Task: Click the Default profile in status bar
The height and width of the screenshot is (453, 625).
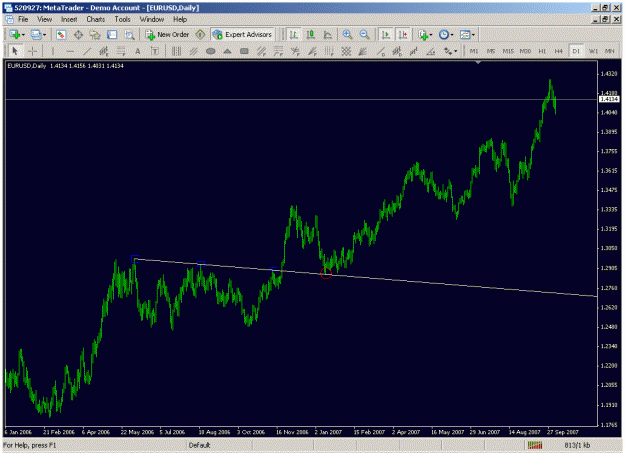Action: coord(199,445)
